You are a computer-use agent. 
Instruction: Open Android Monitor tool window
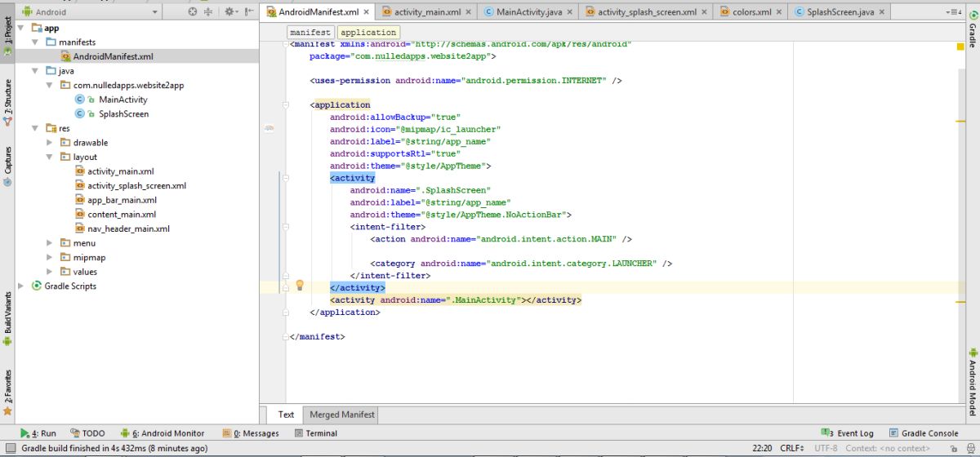coord(162,433)
